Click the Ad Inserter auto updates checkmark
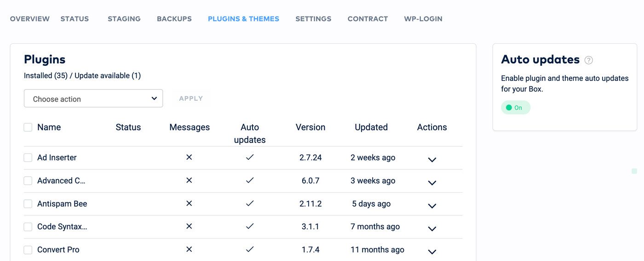Viewport: 644px width, 261px height. coord(250,157)
